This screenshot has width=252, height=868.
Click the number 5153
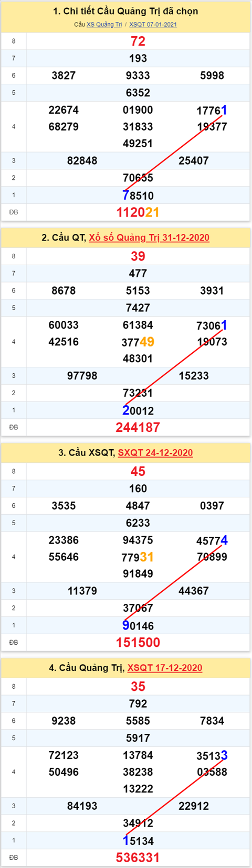138,290
